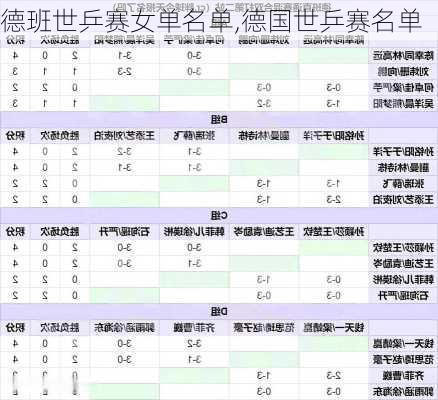This screenshot has height=400, width=438.
Task: Click column header 蒯曼/林诗栋 in group B
Action: [x=264, y=136]
